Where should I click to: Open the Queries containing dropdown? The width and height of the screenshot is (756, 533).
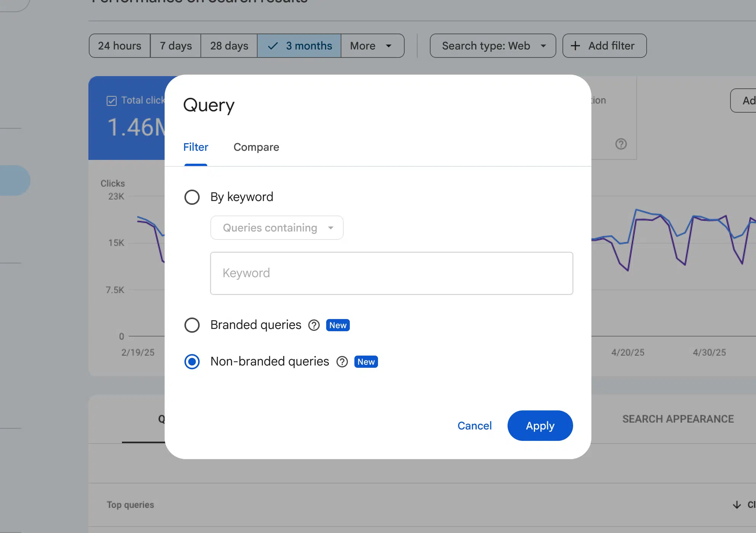point(277,228)
